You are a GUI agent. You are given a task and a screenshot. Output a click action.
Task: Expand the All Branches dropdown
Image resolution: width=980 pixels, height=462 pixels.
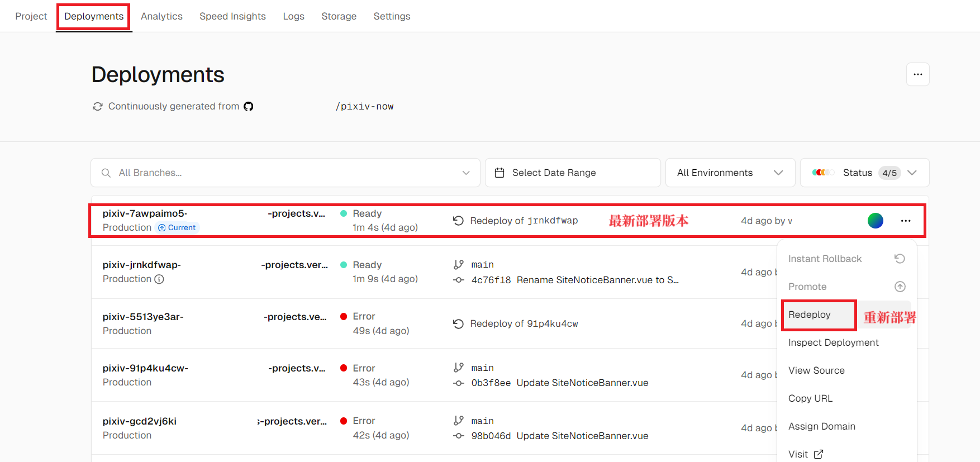coord(465,173)
